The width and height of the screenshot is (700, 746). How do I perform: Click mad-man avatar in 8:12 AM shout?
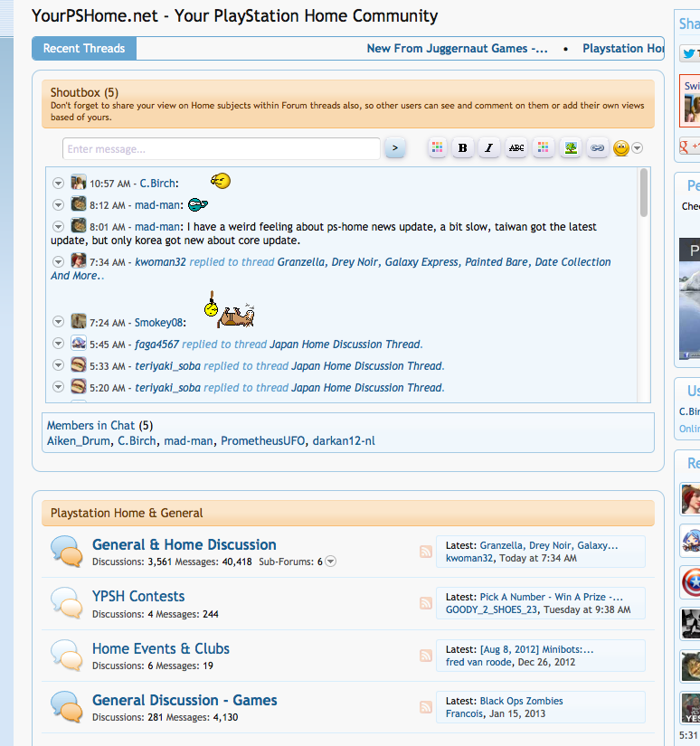[x=79, y=203]
